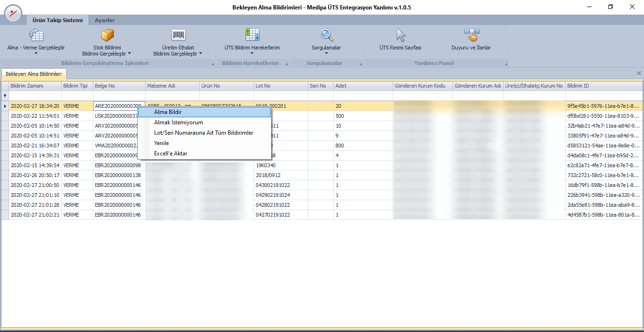Click the Sorgulamalar magnifier icon

click(x=326, y=35)
